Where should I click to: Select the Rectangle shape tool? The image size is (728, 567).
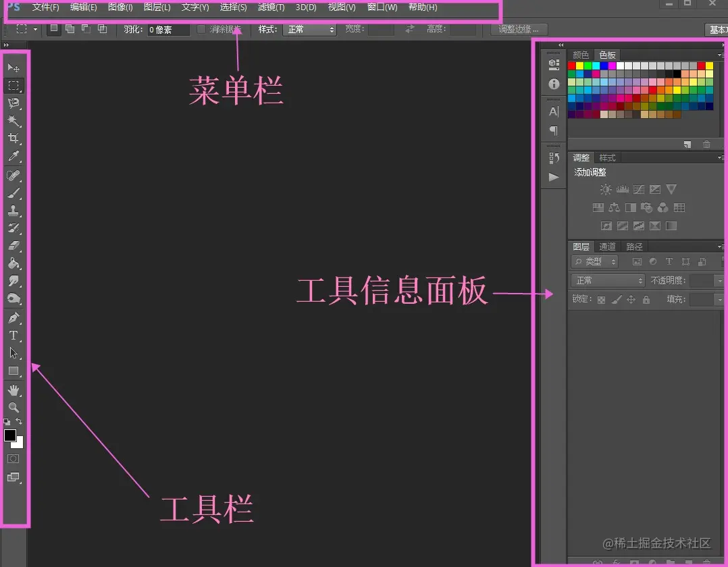pos(14,371)
